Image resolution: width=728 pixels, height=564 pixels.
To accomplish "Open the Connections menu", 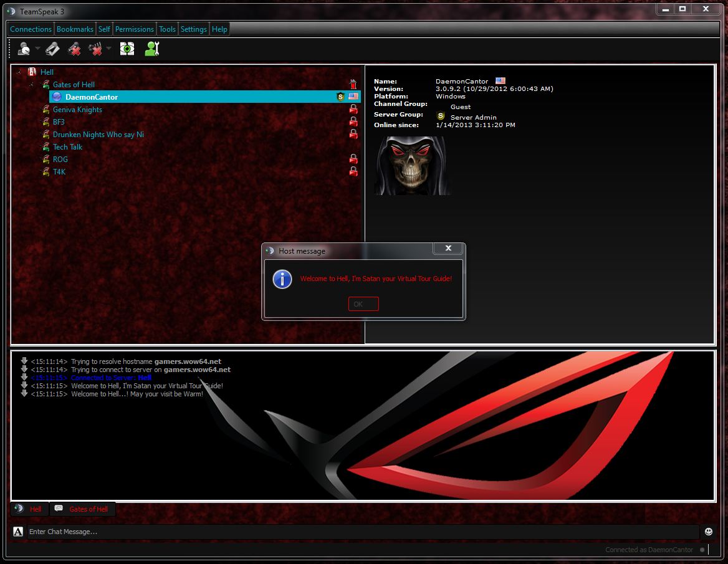I will point(31,29).
